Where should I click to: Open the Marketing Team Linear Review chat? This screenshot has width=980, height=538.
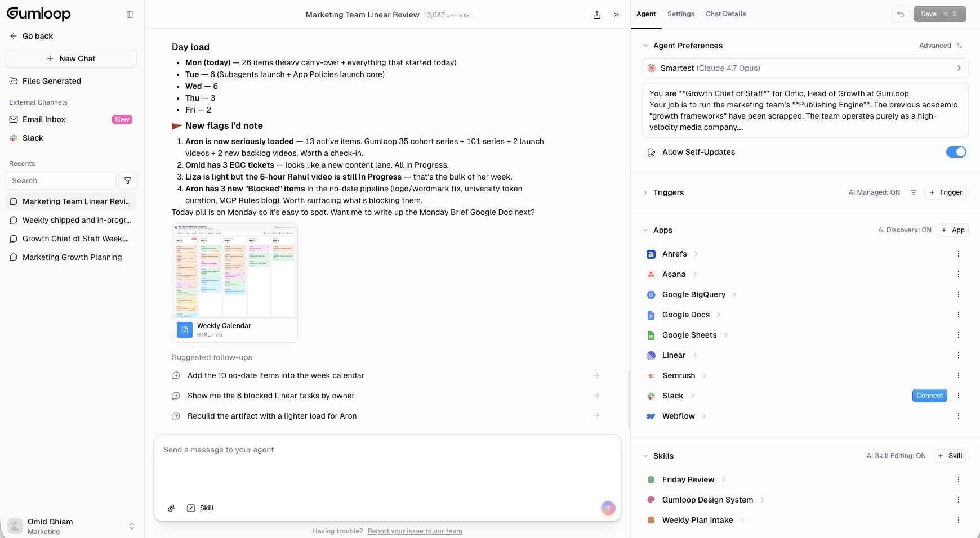pos(71,201)
